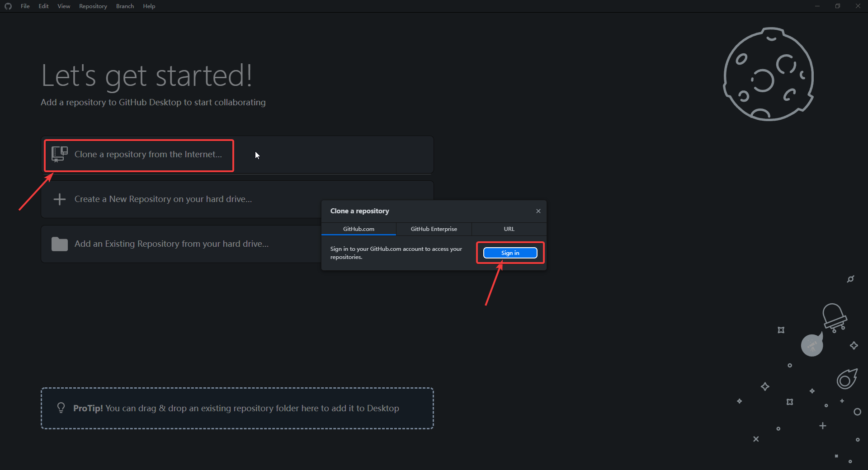Click the telescope icon in the space illustration
Viewport: 868px width, 470px height.
(812, 346)
